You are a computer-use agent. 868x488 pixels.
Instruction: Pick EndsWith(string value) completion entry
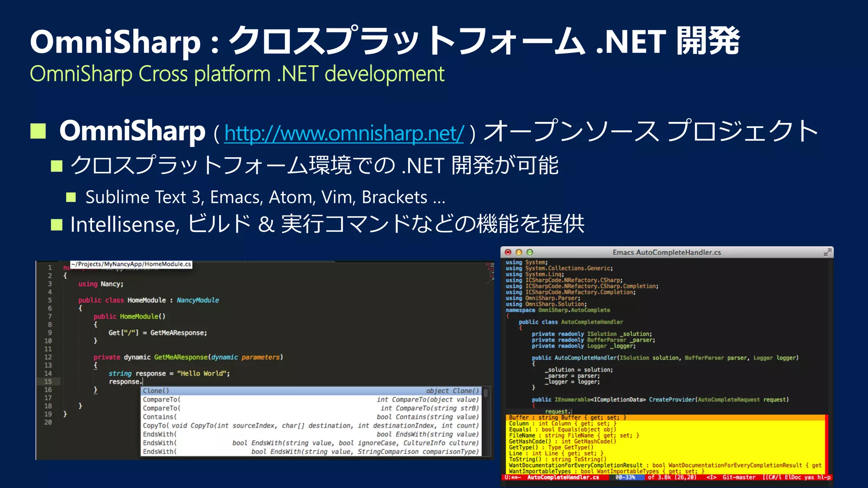(x=311, y=434)
